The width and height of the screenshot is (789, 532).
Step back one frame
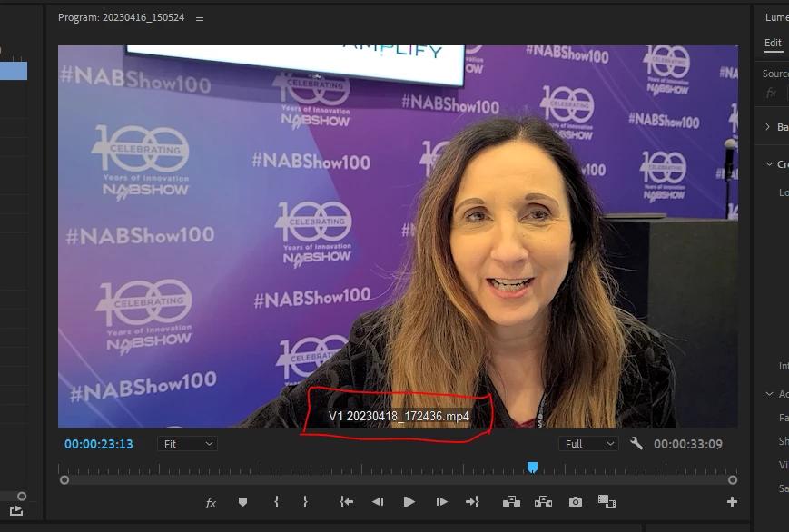pyautogui.click(x=378, y=502)
